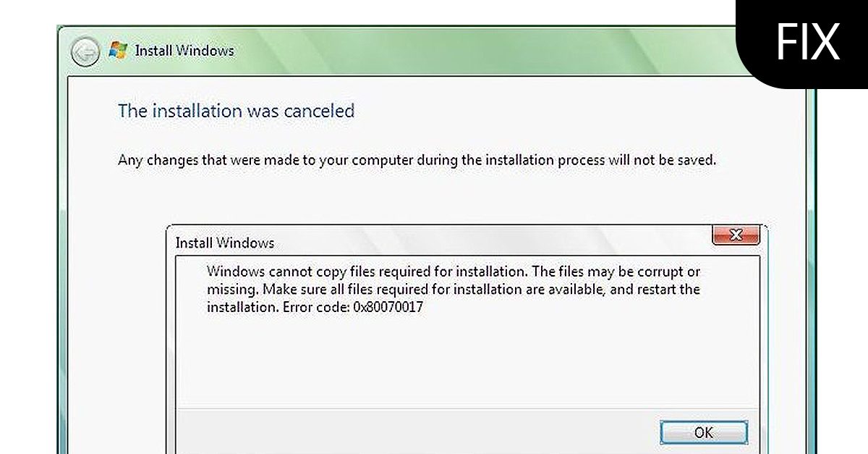Screen dimensions: 868x454
Task: Click the empty green main window title bar
Action: [470, 51]
